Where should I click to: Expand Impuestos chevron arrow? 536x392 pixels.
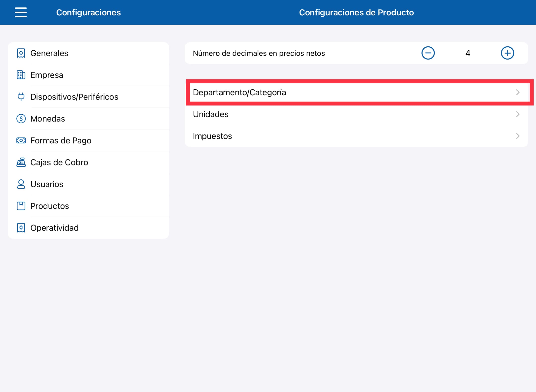518,136
